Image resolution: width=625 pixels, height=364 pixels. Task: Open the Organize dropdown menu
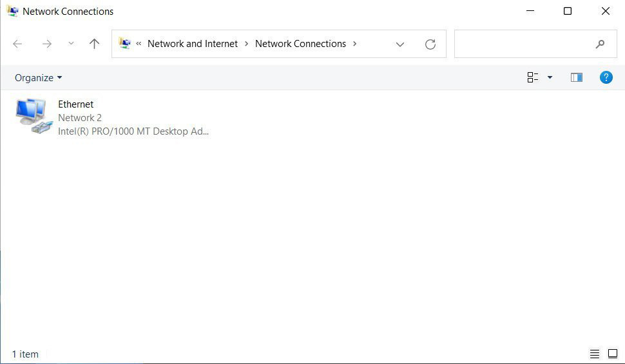[x=39, y=77]
